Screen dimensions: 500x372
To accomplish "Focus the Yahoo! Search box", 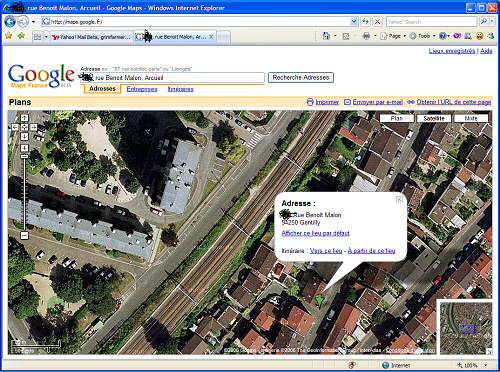I will tap(431, 22).
